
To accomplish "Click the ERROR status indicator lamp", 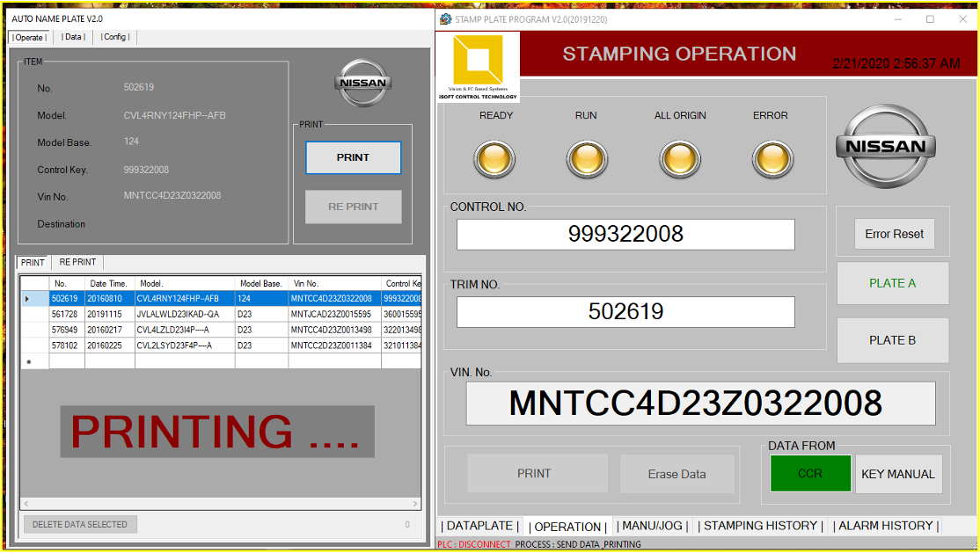I will [772, 159].
